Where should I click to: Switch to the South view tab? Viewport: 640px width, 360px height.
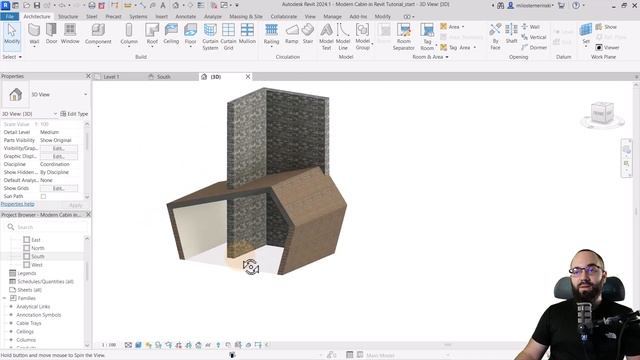[x=163, y=77]
